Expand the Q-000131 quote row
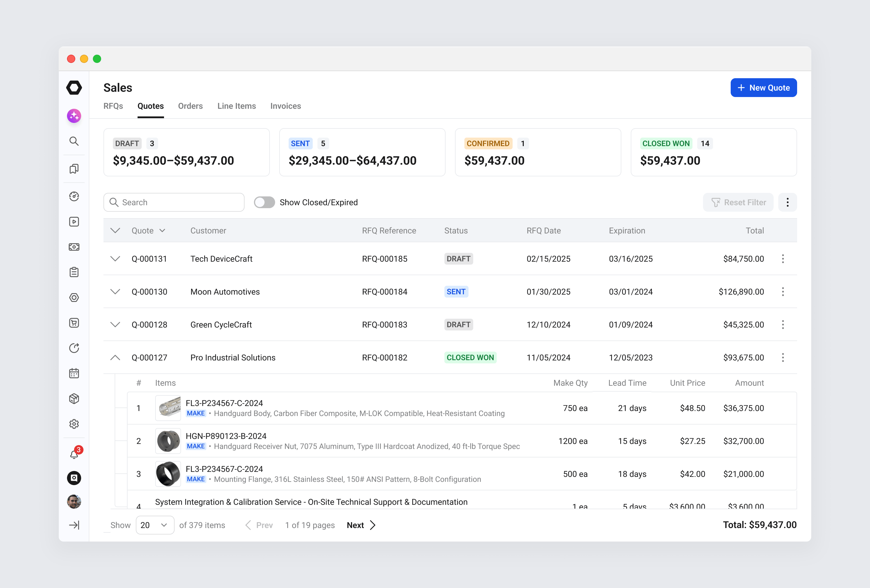Viewport: 870px width, 588px height. click(115, 259)
